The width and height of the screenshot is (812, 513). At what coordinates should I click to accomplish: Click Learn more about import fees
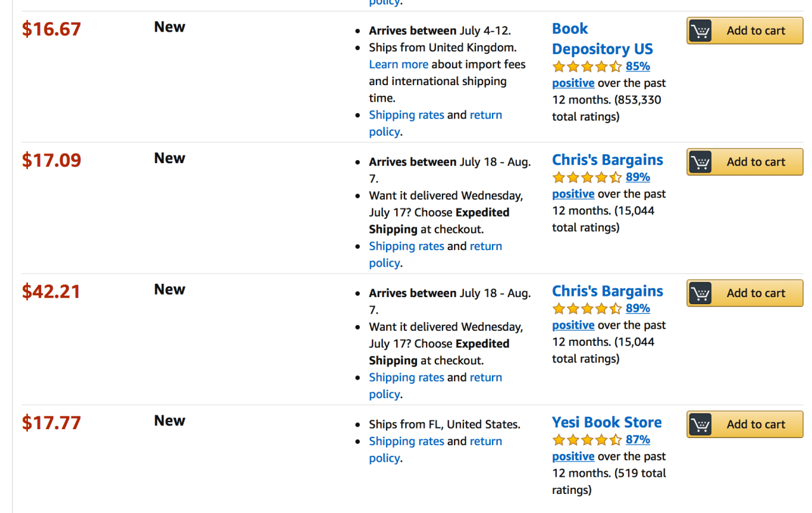398,65
